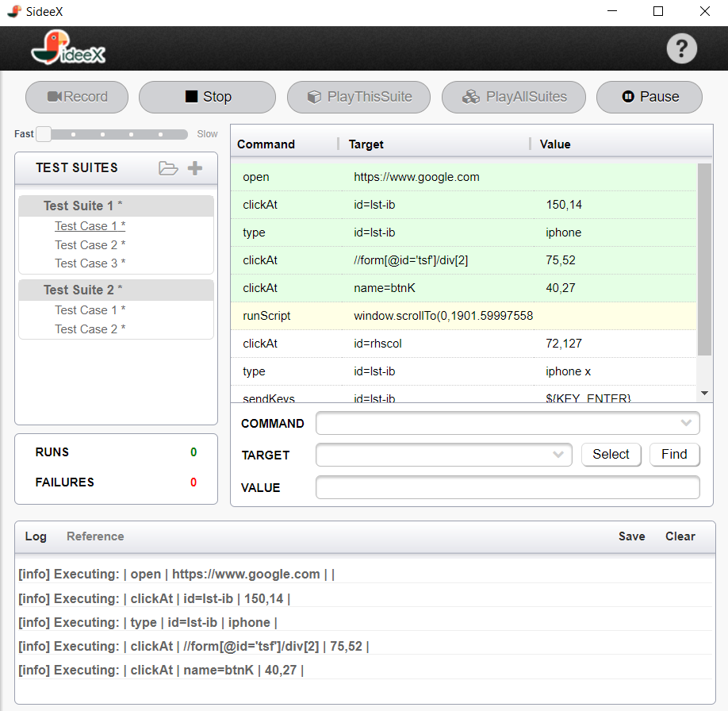Click the Find button
Screen dimensions: 728x711
click(674, 455)
